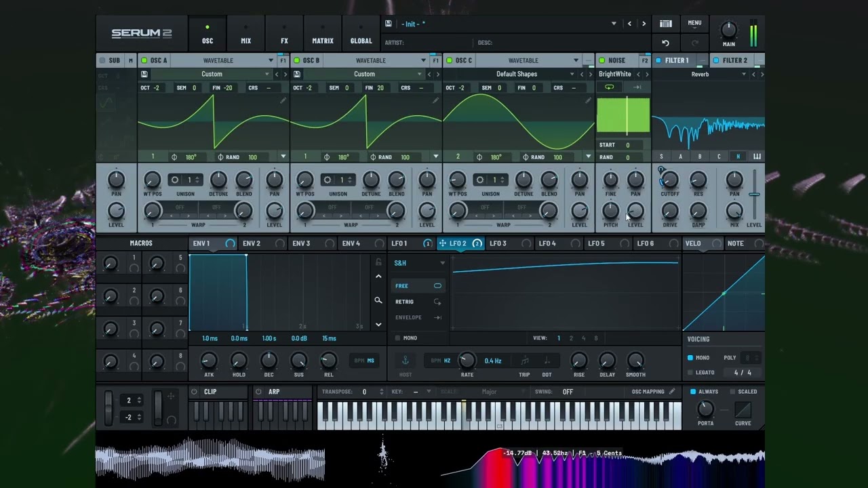This screenshot has height=488, width=868.
Task: Click the undo arrow icon
Action: (665, 43)
